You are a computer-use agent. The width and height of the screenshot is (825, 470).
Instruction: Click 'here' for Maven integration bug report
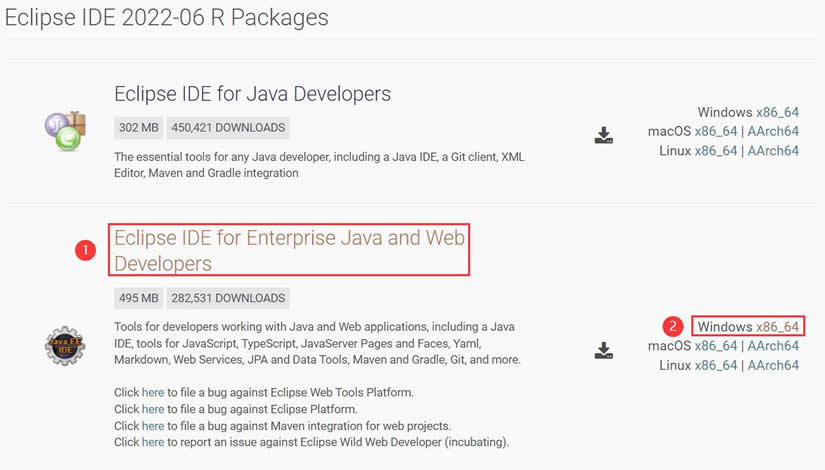pyautogui.click(x=153, y=426)
